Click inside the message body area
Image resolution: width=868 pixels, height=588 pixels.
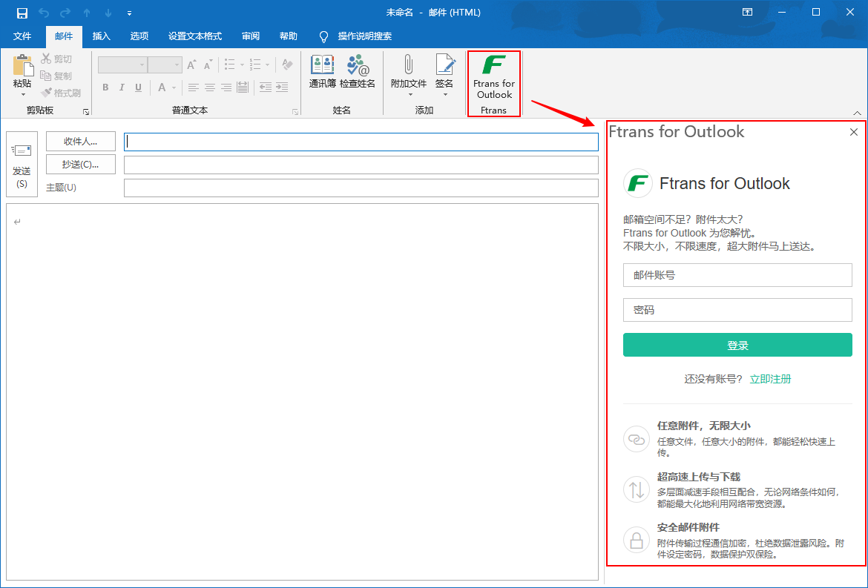coord(302,392)
